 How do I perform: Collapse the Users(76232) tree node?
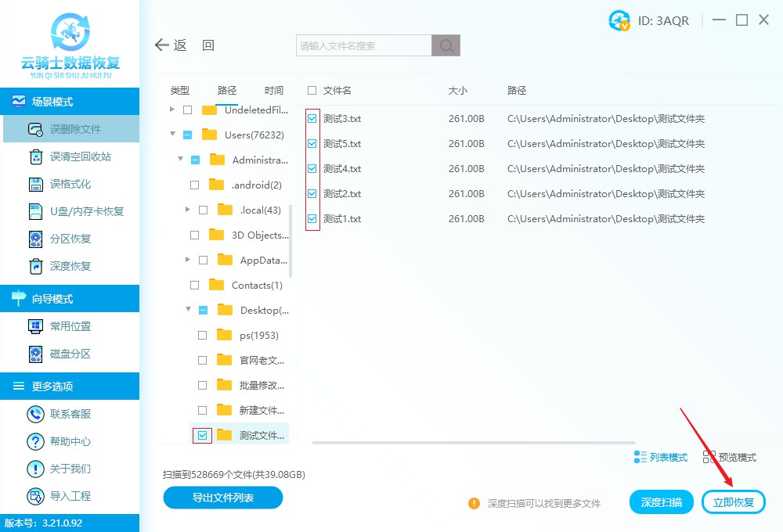[172, 135]
